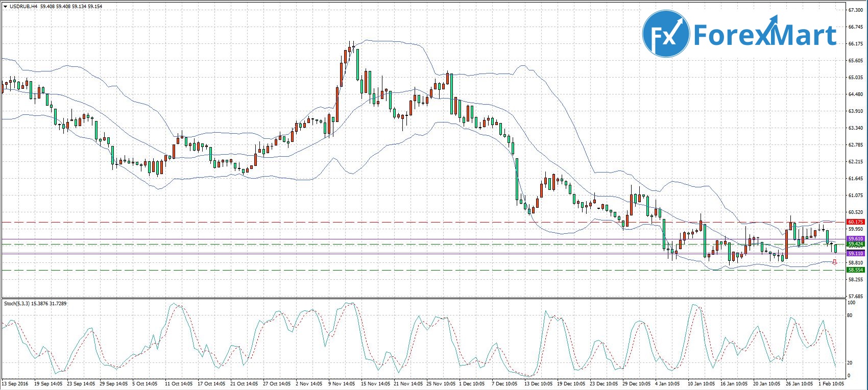Click the 67.300 value on price scale
Image resolution: width=868 pixels, height=390 pixels.
(x=855, y=10)
